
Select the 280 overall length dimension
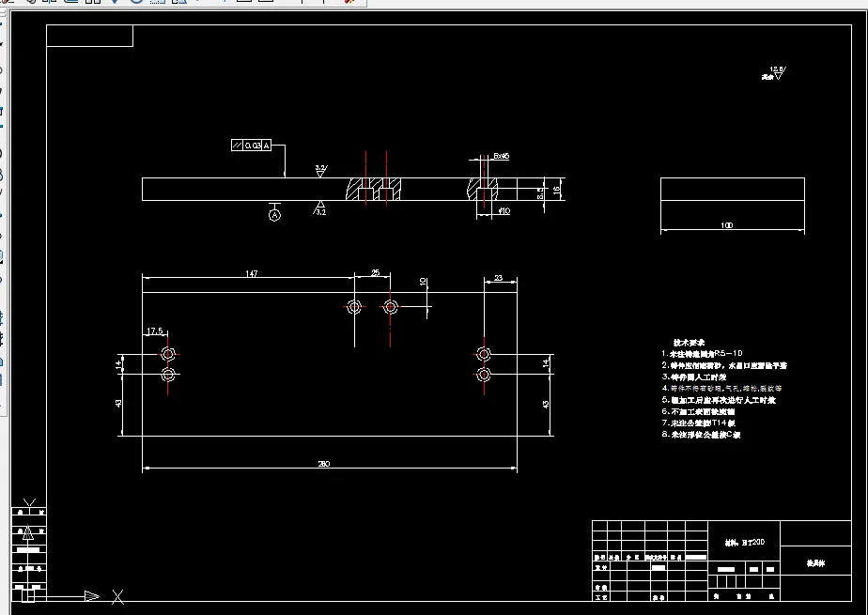324,464
